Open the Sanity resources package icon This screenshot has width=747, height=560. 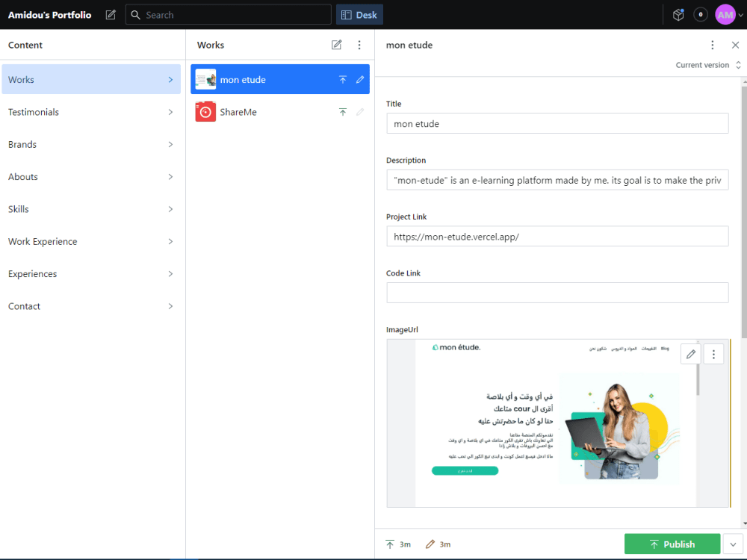click(678, 14)
